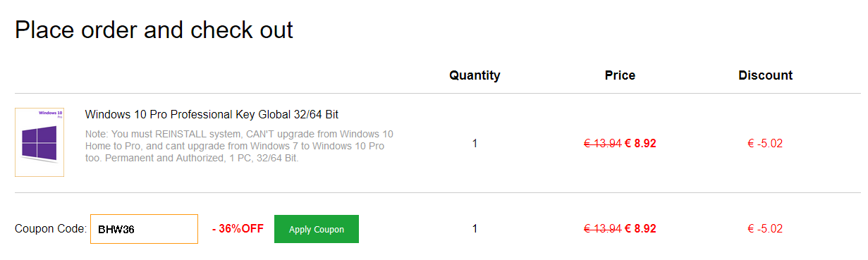The width and height of the screenshot is (868, 260).
Task: Click the strikethrough € 13.94 price in product row
Action: tap(602, 144)
